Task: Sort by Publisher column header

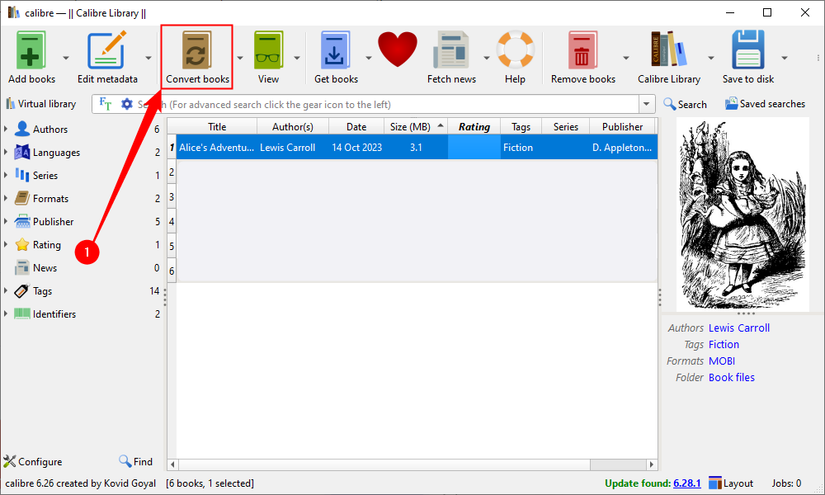Action: pos(622,127)
